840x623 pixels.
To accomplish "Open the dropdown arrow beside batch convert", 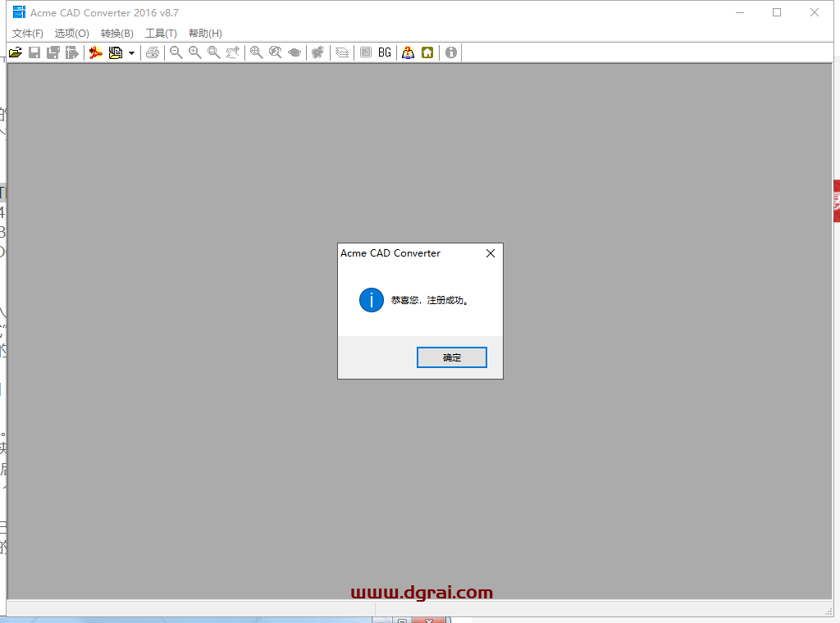I will click(131, 53).
